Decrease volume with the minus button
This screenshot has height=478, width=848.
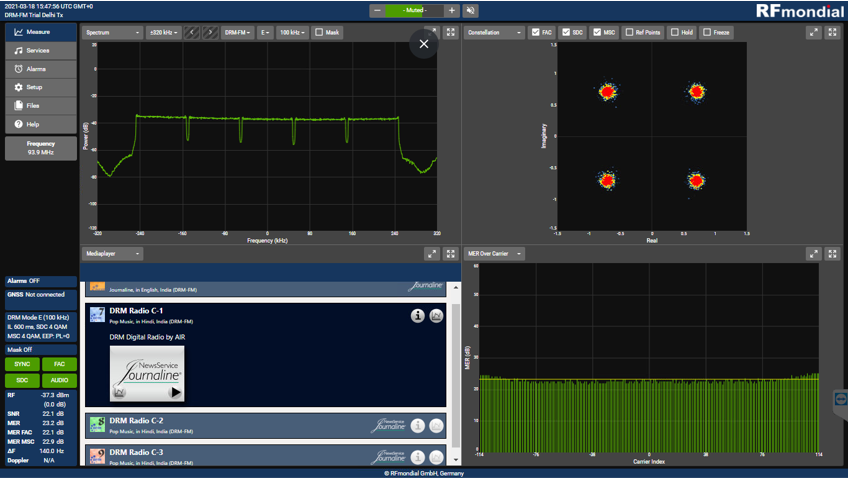377,11
